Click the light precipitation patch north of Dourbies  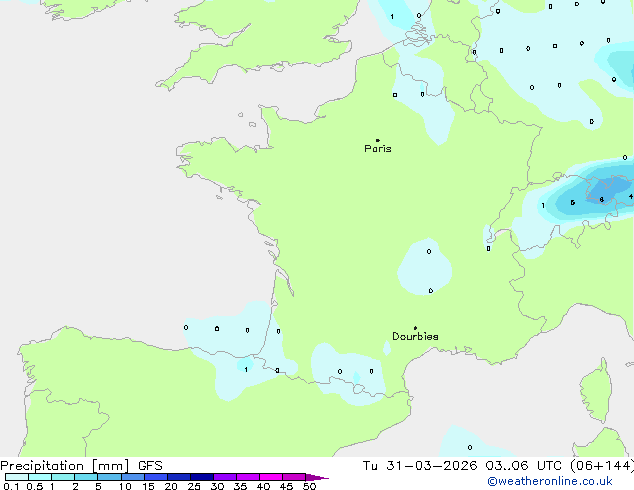[428, 266]
